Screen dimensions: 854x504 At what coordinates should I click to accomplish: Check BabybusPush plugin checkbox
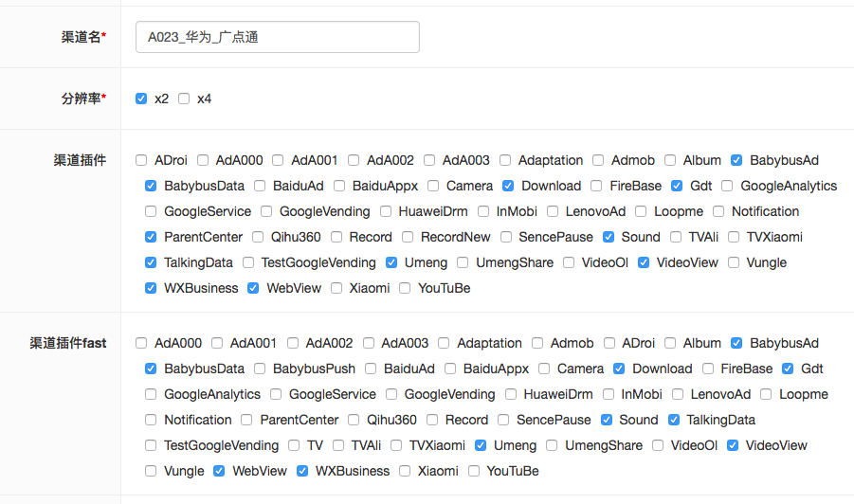coord(260,369)
